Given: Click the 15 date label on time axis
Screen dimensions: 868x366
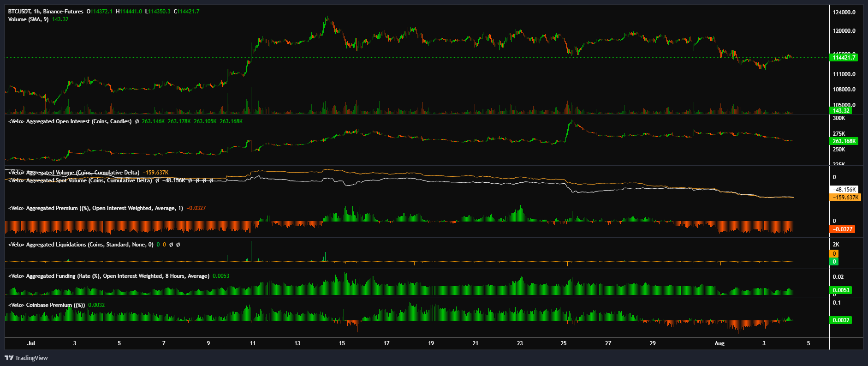Looking at the screenshot, I should 342,343.
